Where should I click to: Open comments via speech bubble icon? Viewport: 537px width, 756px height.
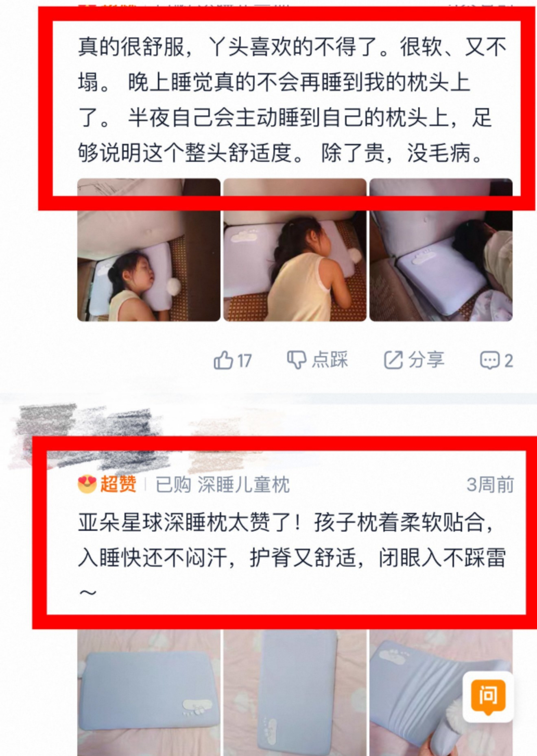(x=489, y=360)
